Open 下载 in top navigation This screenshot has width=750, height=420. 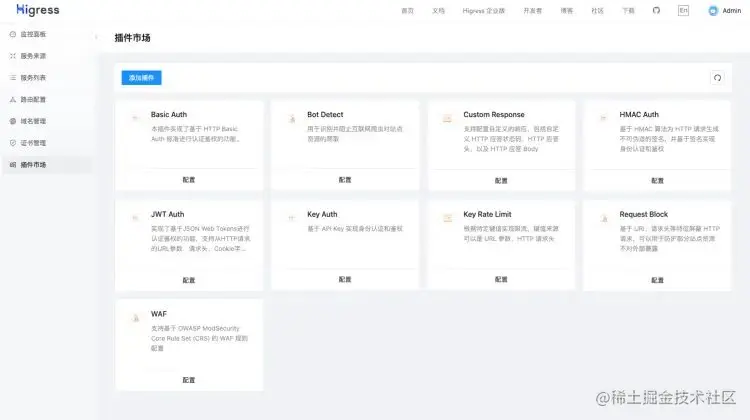628,11
